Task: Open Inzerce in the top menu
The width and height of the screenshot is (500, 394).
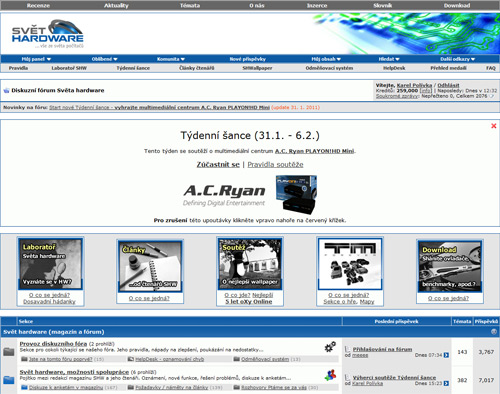Action: coord(317,5)
